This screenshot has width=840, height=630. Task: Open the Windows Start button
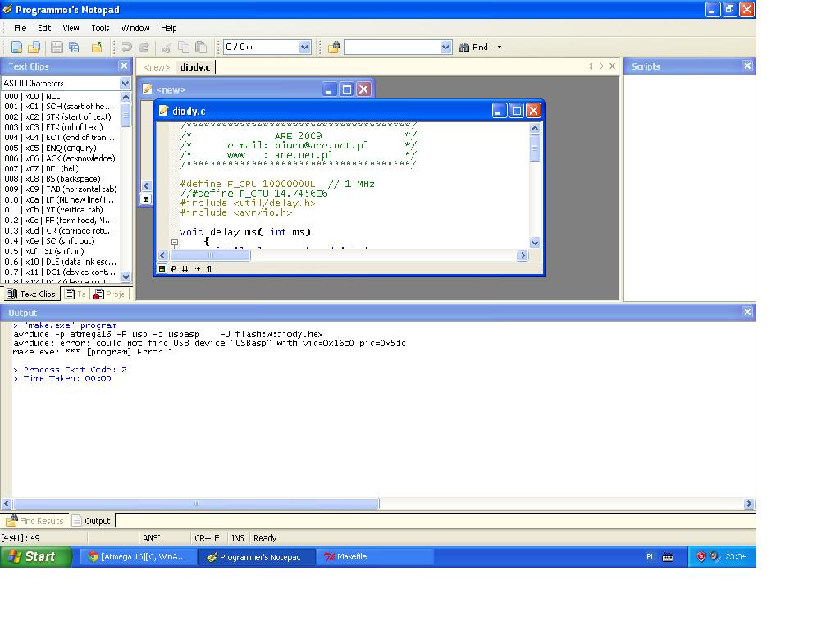click(30, 556)
